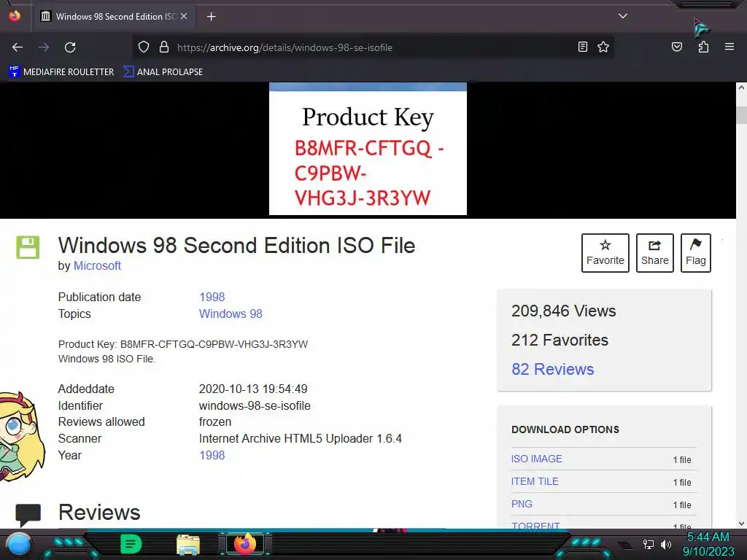The height and width of the screenshot is (560, 747).
Task: Click the 209,846 Views text
Action: coord(564,311)
